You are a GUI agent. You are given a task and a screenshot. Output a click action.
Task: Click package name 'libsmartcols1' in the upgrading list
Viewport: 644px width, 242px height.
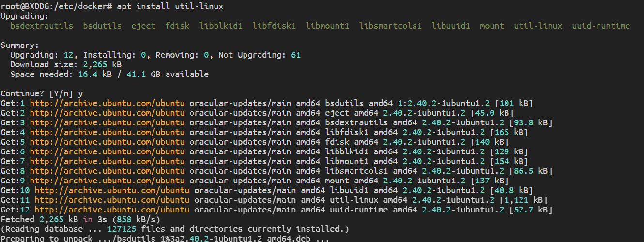click(x=390, y=26)
